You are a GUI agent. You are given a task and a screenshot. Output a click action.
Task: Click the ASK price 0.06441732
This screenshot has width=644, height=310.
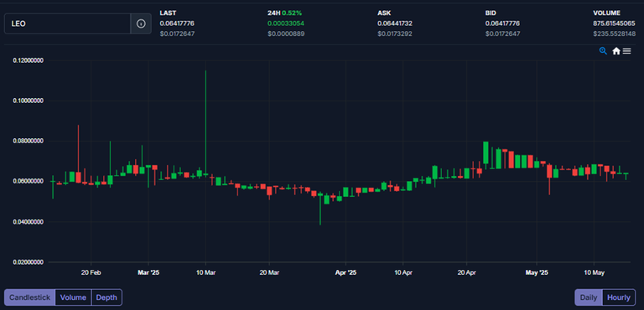(x=395, y=23)
